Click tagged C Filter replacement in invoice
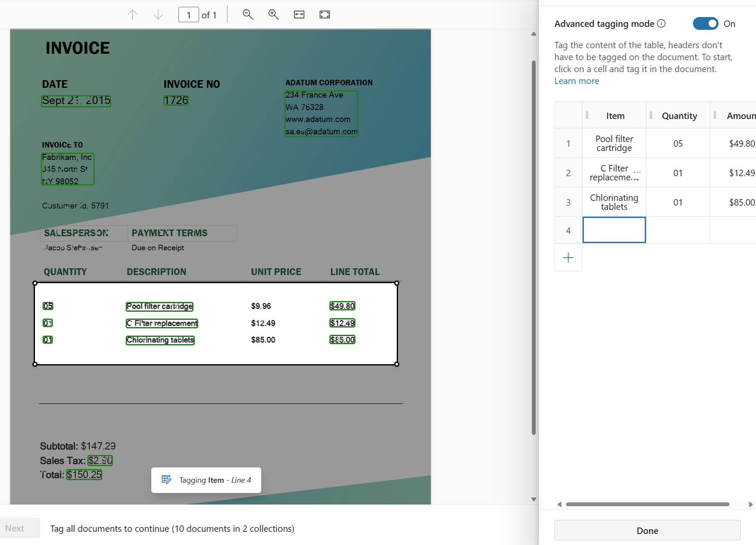The width and height of the screenshot is (756, 545). (162, 323)
